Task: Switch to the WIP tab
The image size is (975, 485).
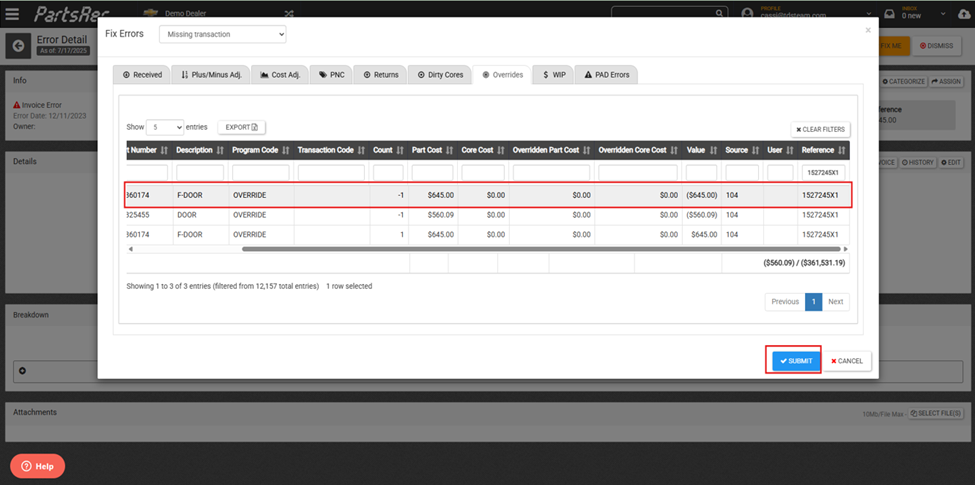Action: 553,75
